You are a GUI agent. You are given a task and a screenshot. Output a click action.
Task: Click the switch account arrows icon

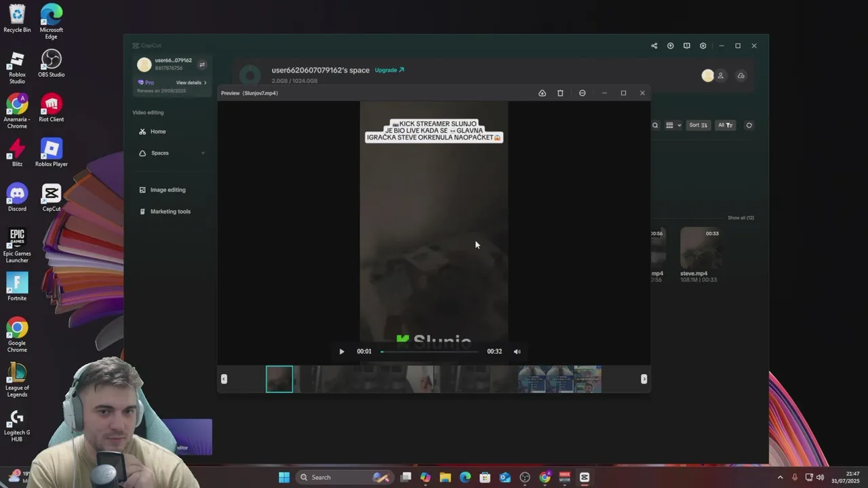pyautogui.click(x=201, y=64)
